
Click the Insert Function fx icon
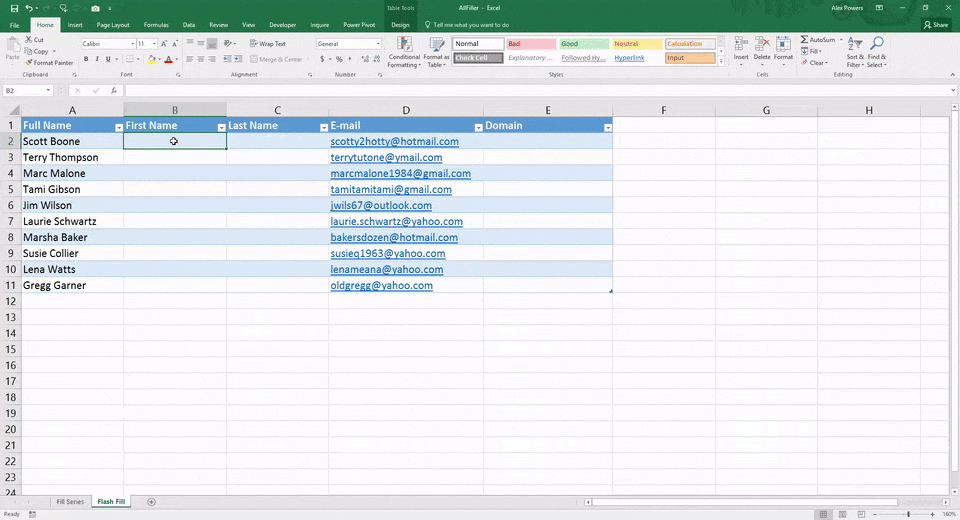(113, 90)
